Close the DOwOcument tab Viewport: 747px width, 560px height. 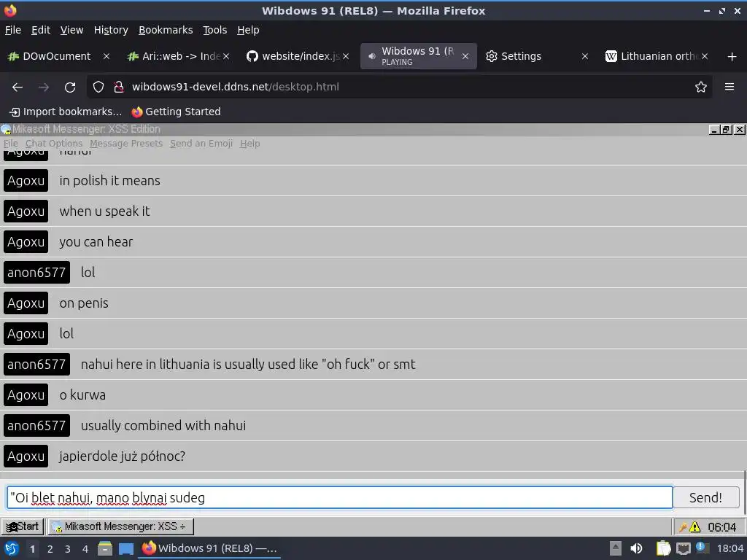point(107,56)
